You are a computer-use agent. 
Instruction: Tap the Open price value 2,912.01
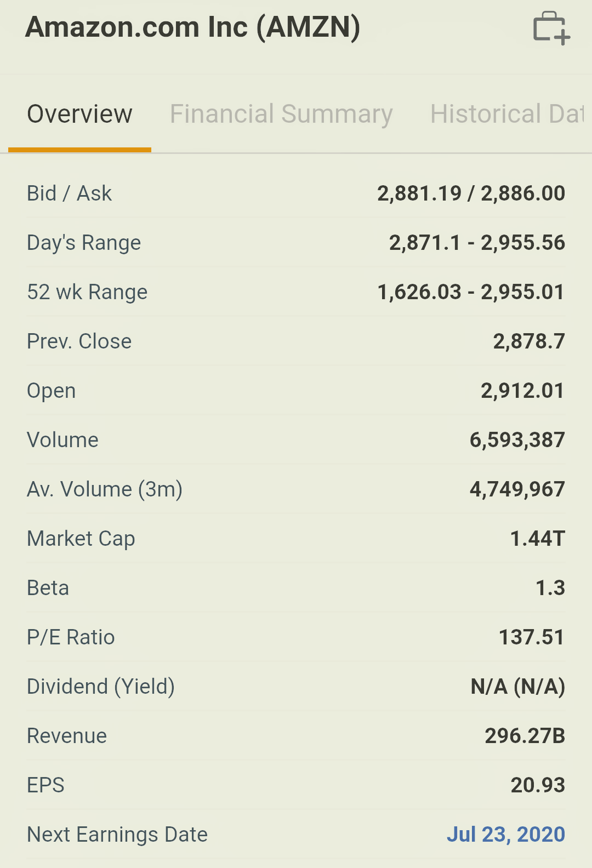(x=522, y=391)
